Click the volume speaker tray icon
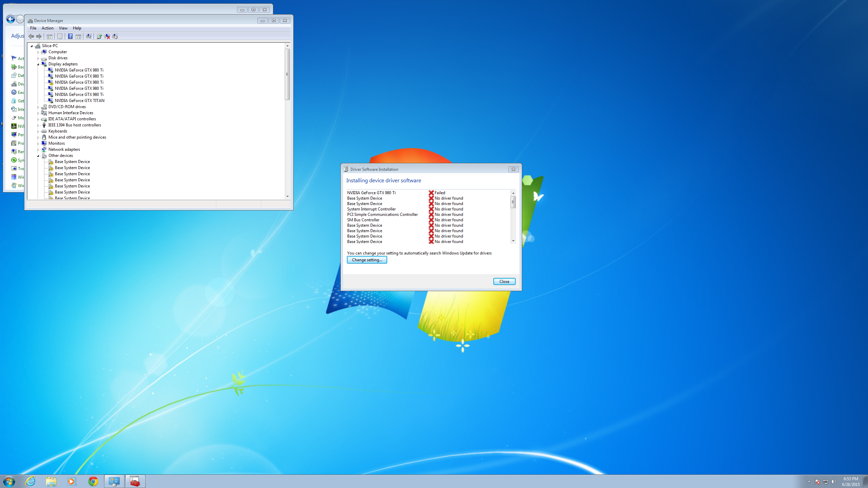 coord(834,482)
